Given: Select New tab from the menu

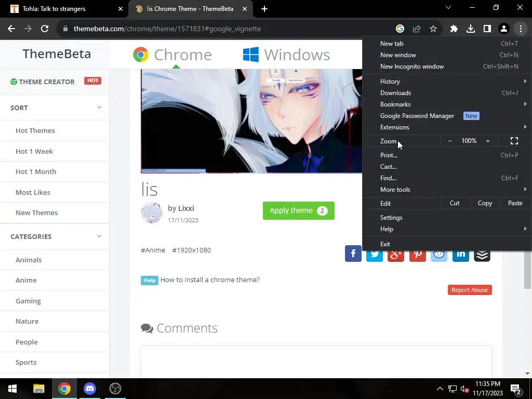Looking at the screenshot, I should pos(447,44).
